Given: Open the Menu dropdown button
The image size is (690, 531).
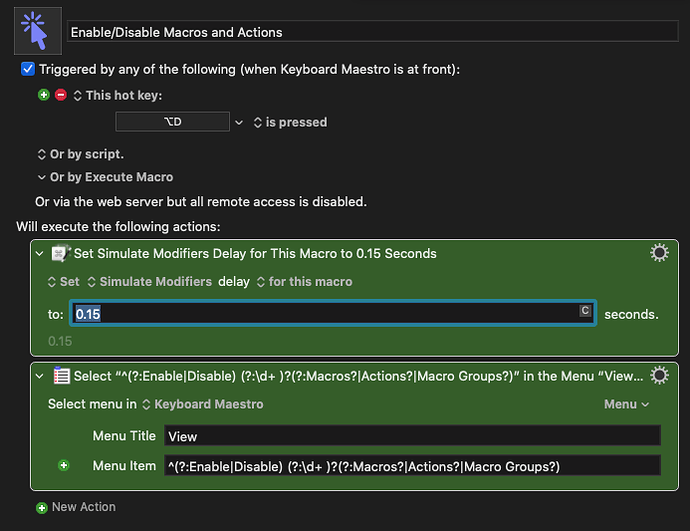Looking at the screenshot, I should pyautogui.click(x=626, y=404).
